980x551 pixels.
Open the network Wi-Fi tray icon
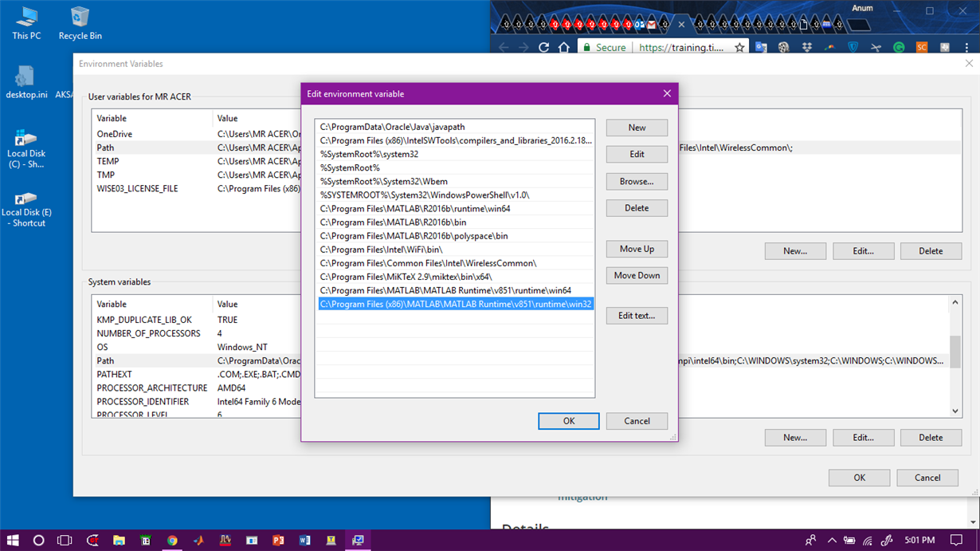868,541
